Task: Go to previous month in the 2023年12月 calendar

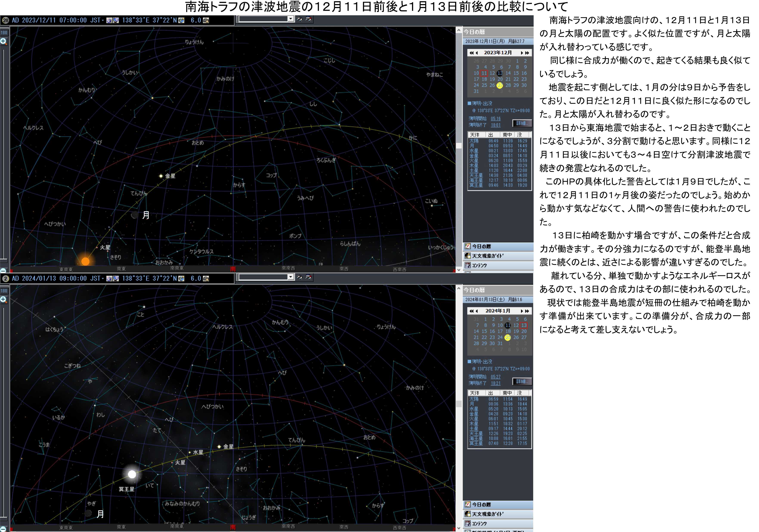Action: pos(477,53)
